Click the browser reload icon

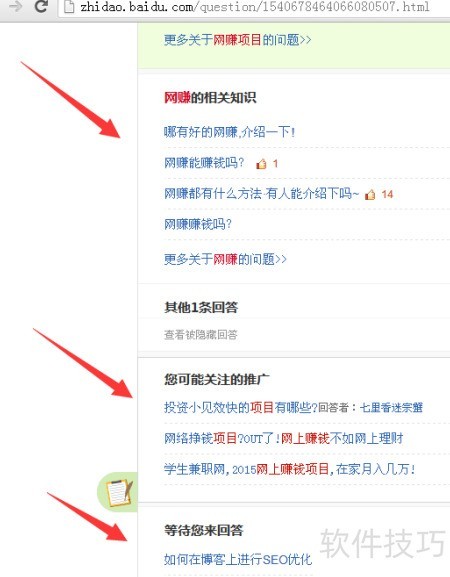coord(41,6)
